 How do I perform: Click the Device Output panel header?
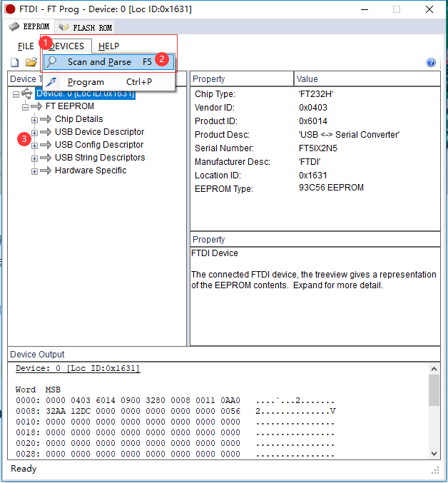pyautogui.click(x=224, y=355)
